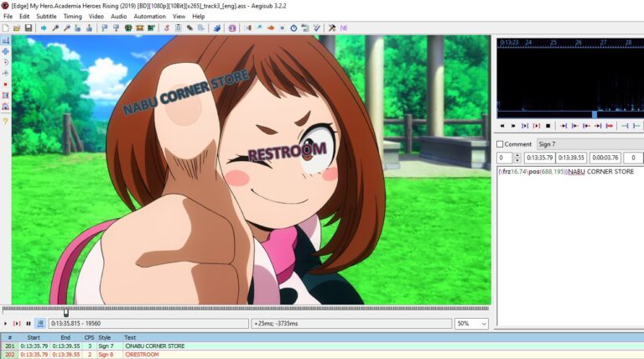This screenshot has height=359, width=644.
Task: Click the video position field 0:13:35.815
Action: (148, 324)
